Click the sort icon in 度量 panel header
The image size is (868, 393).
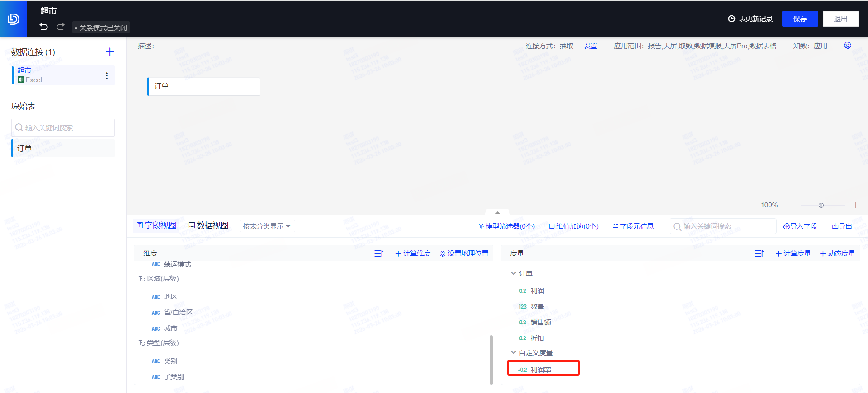(x=759, y=253)
